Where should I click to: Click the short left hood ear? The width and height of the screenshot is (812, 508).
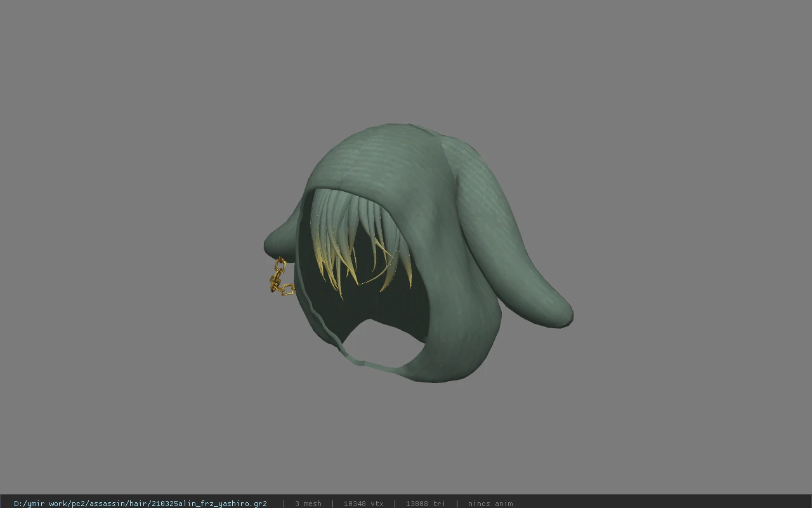(280, 238)
